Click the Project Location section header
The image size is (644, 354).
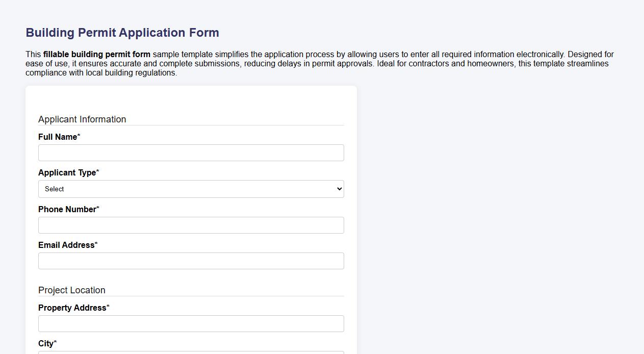pos(71,290)
